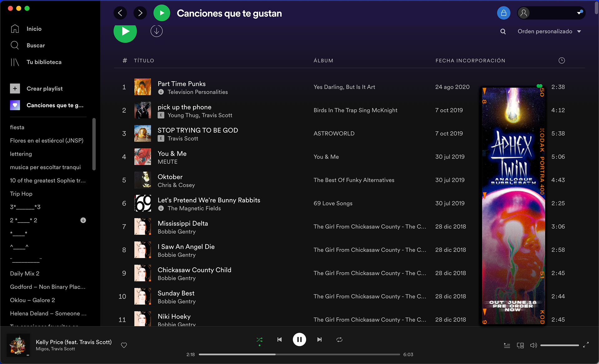599x364 pixels.
Task: Open The Best Of Funky Alternatives album
Action: pyautogui.click(x=354, y=180)
